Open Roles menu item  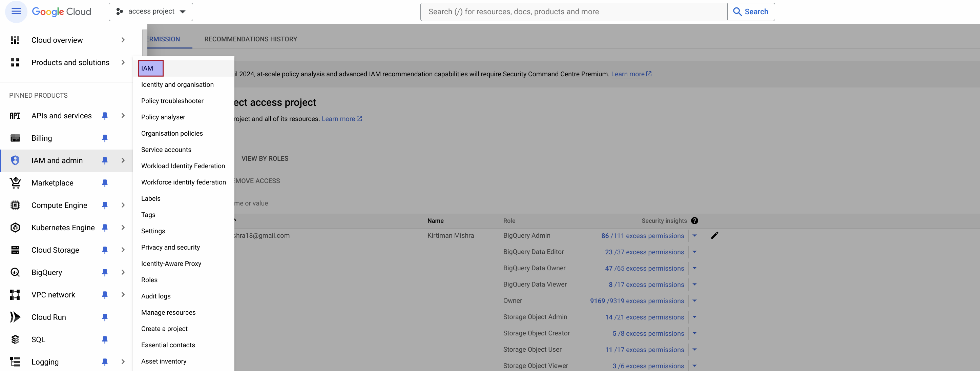[149, 280]
